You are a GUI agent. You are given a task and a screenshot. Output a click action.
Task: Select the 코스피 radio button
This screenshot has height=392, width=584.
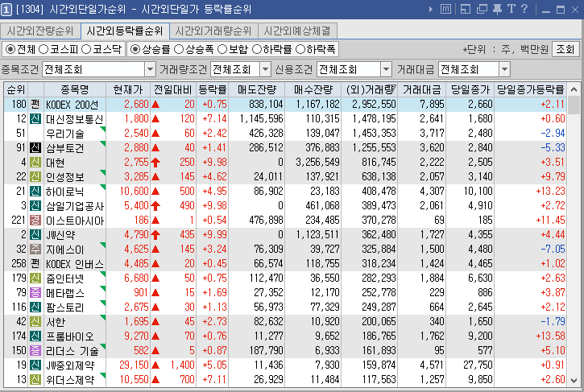point(43,49)
